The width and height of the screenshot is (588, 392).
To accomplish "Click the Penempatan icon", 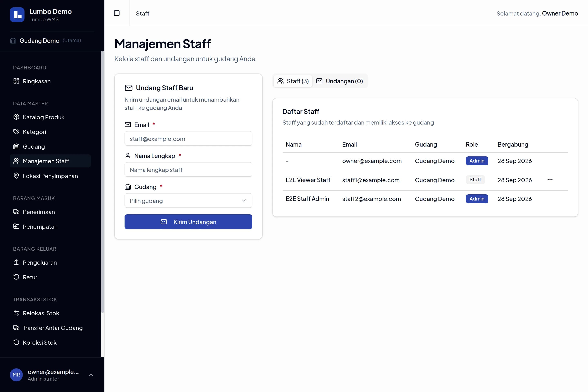I will point(16,226).
